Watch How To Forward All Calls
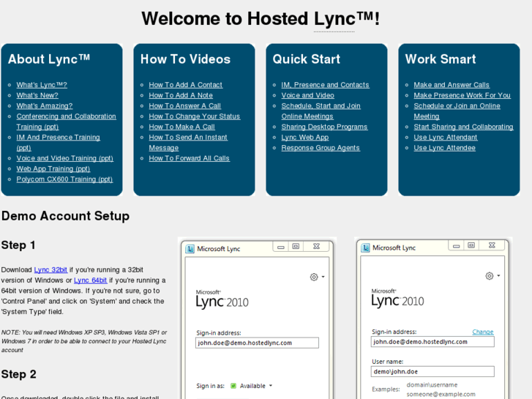 [190, 158]
